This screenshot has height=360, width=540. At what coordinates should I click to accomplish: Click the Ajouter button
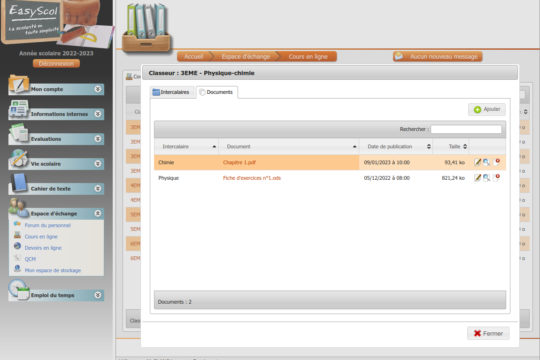coord(487,109)
